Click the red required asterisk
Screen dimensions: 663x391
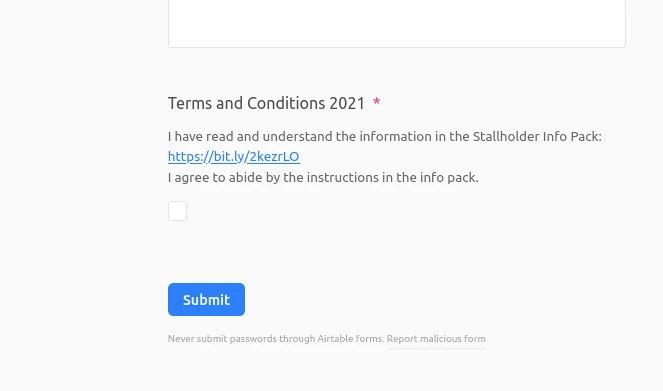tap(376, 103)
